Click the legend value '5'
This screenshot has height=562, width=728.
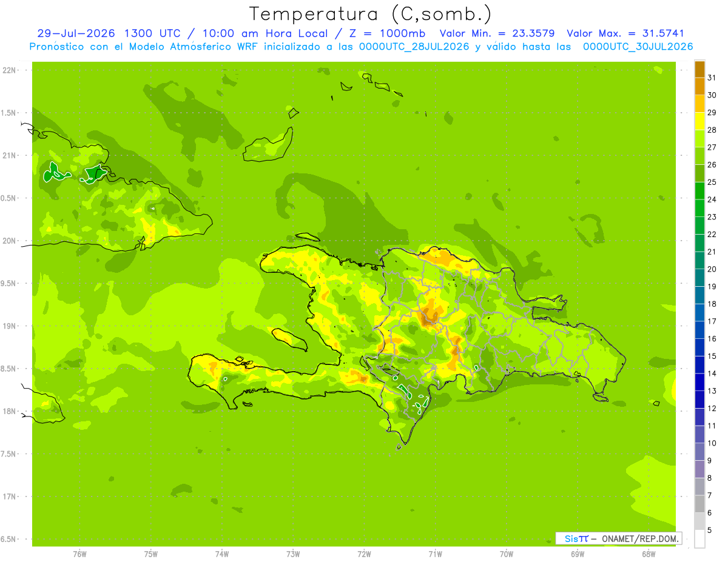[710, 530]
